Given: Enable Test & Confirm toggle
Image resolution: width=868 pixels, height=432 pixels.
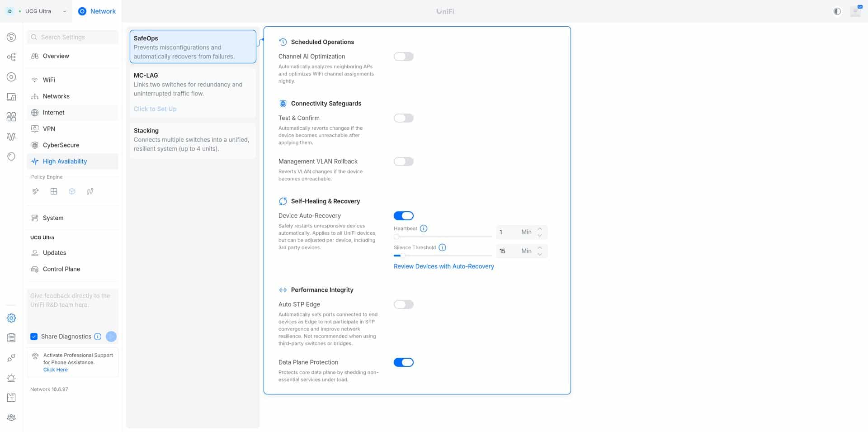Looking at the screenshot, I should pyautogui.click(x=404, y=118).
